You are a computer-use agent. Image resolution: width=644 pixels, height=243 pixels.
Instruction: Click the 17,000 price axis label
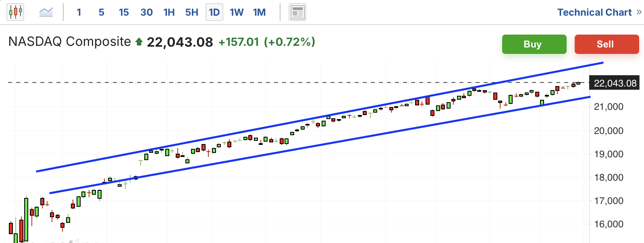(609, 201)
